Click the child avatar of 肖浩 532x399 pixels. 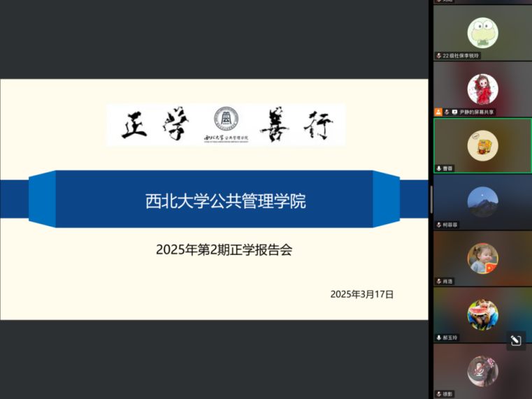click(482, 258)
